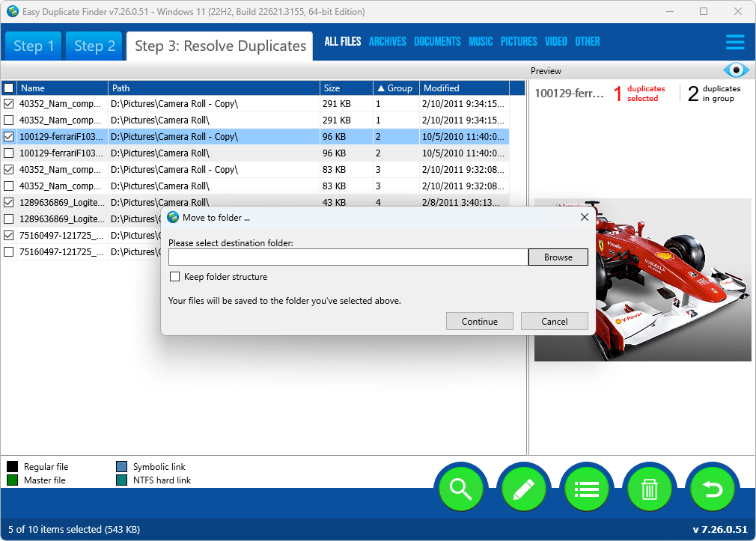The image size is (756, 541).
Task: Click version label v 7.26.0.51
Action: coord(720,529)
